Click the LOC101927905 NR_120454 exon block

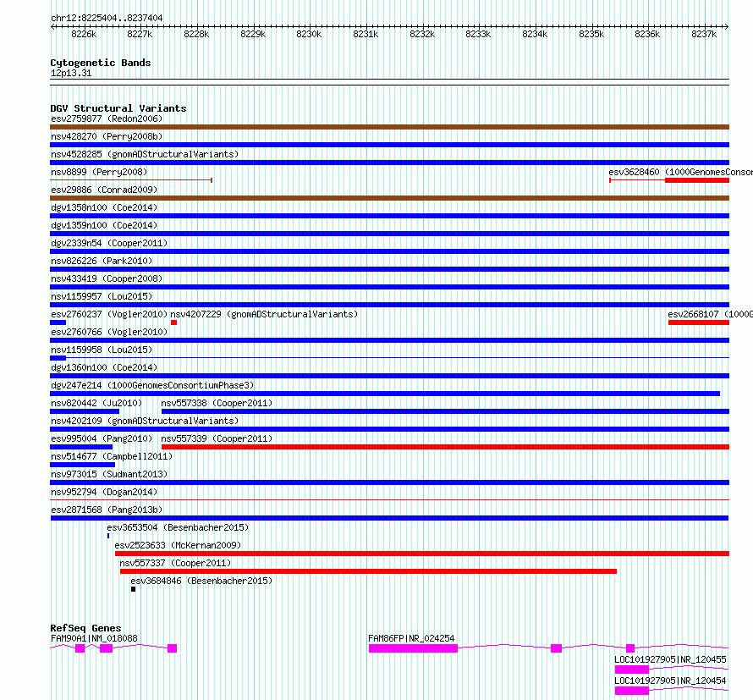point(632,691)
